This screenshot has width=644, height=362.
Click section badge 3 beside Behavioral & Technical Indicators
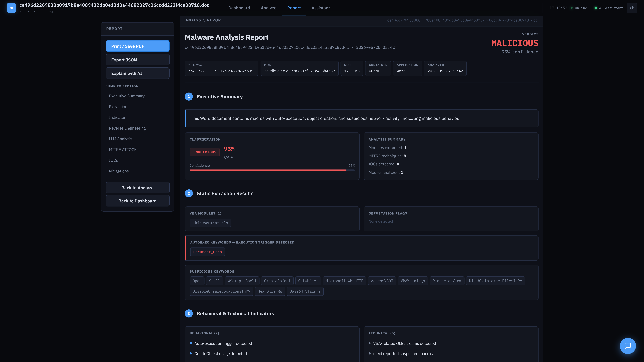click(189, 314)
